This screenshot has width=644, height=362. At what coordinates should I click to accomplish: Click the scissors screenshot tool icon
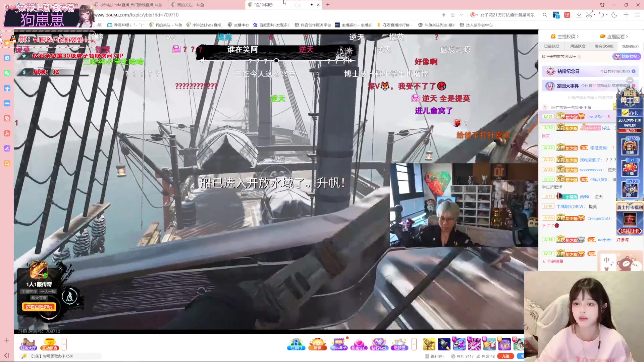[589, 15]
